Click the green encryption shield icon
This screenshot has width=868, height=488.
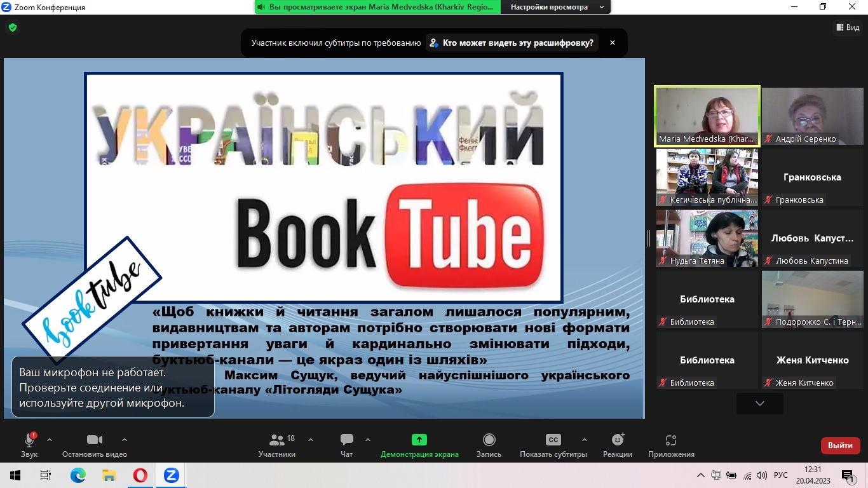(12, 27)
